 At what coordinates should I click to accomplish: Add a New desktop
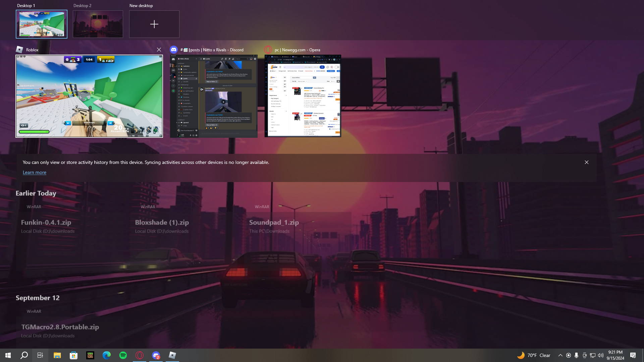[x=154, y=24]
